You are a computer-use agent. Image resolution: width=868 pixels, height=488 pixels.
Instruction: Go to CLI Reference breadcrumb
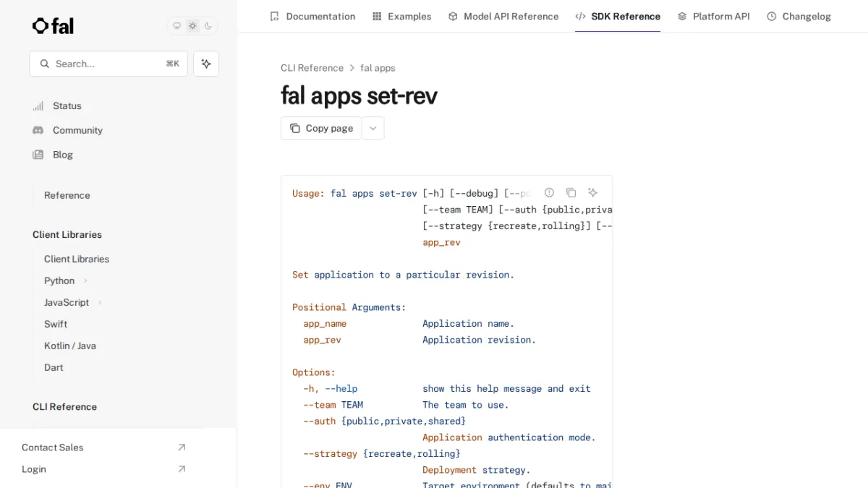point(312,68)
